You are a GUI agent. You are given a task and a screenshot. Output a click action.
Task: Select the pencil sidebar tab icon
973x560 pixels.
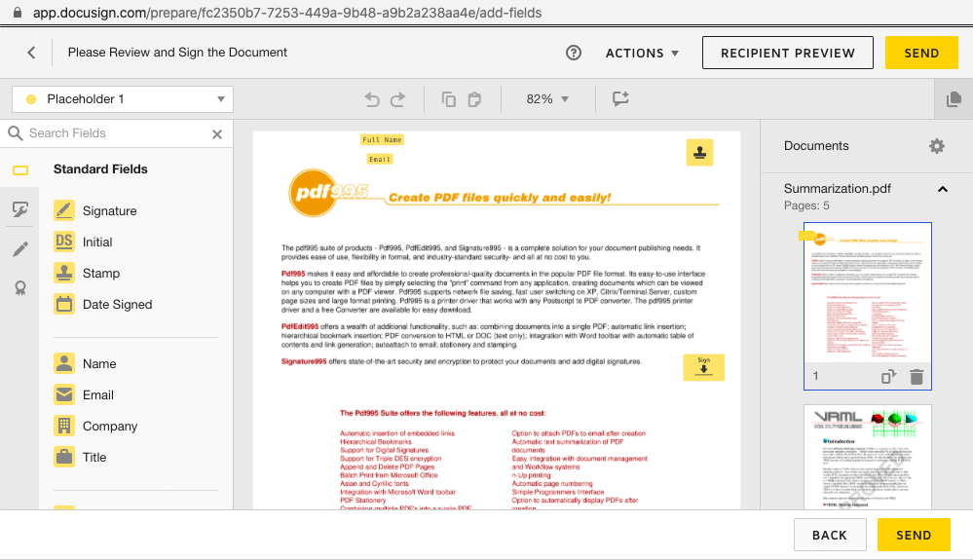(19, 249)
